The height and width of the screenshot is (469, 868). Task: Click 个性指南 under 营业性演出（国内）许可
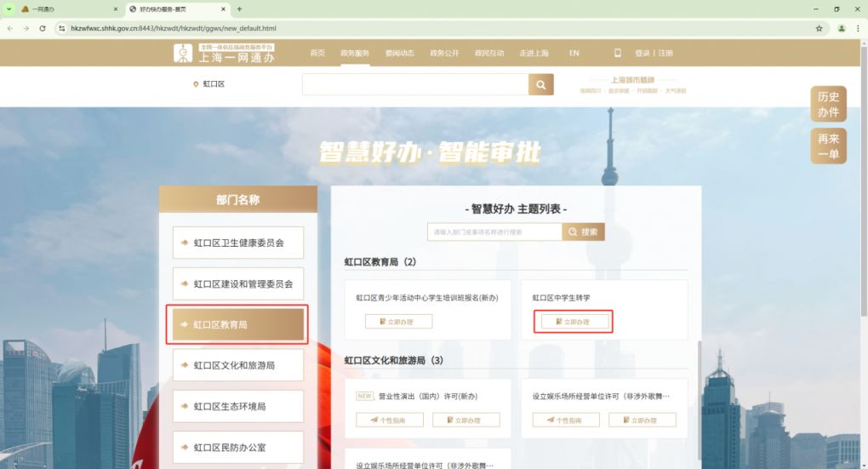tap(390, 420)
